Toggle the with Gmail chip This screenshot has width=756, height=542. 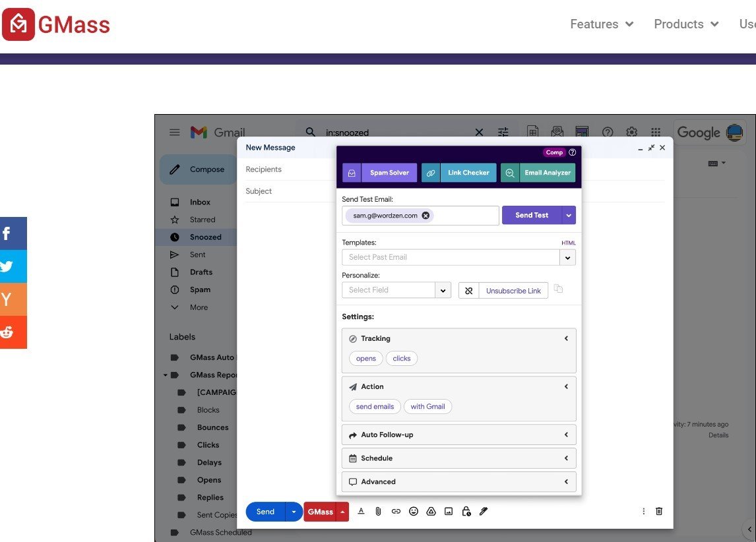(427, 407)
